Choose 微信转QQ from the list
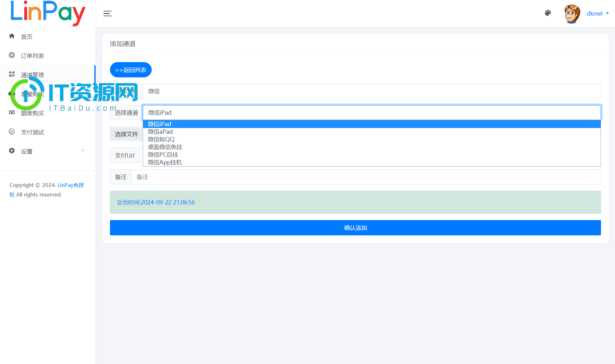 pos(372,139)
